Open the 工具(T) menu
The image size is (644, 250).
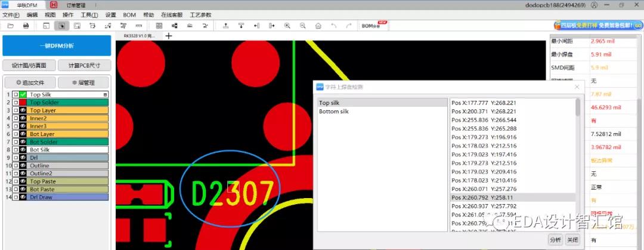[x=89, y=15]
